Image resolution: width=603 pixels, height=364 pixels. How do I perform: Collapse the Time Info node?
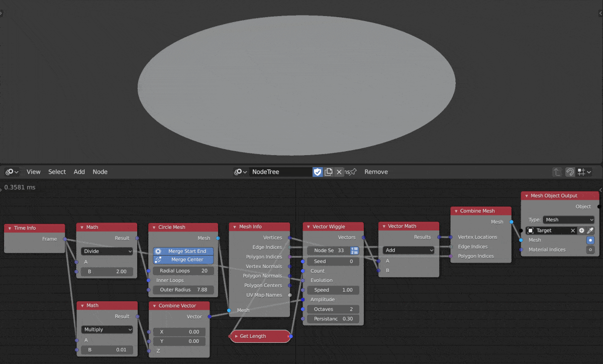10,228
